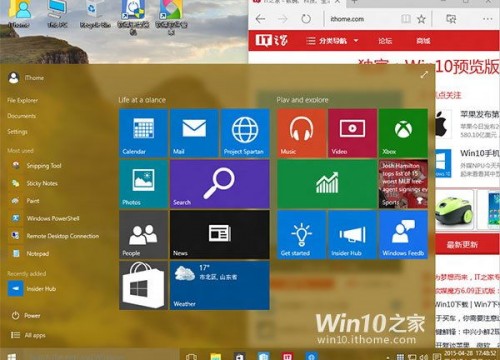Click the taskbar date and time

tap(469, 354)
